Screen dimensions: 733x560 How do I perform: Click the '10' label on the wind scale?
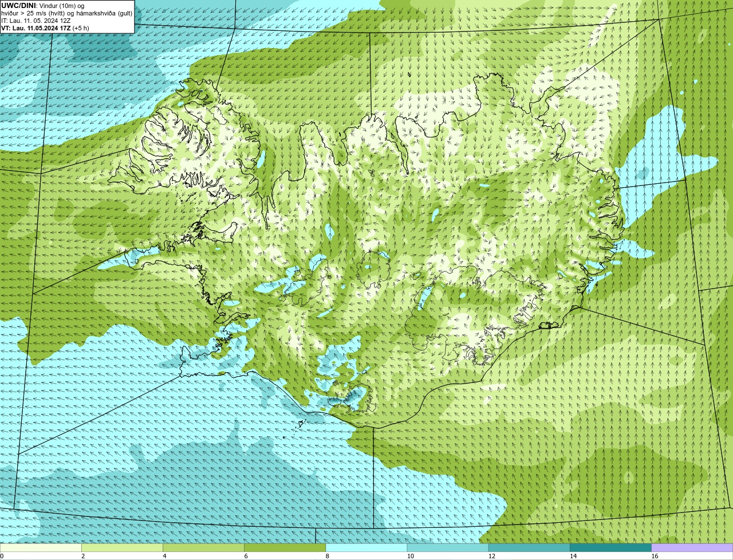coord(410,556)
